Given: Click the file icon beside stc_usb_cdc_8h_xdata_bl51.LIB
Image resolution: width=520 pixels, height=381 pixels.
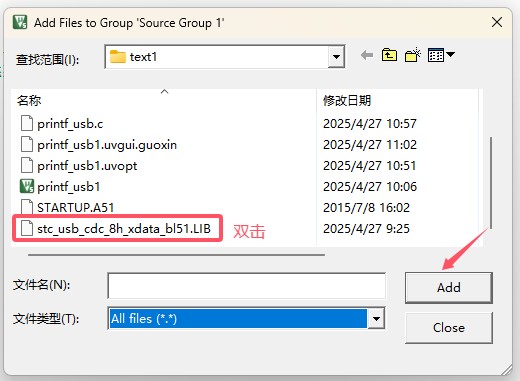Looking at the screenshot, I should [27, 228].
